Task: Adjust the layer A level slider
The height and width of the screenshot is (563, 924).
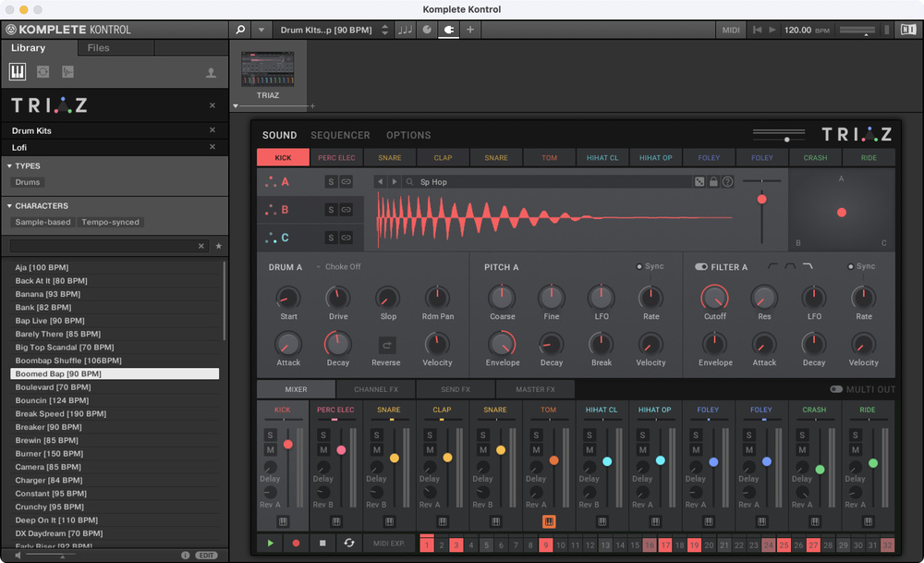Action: coord(762,200)
